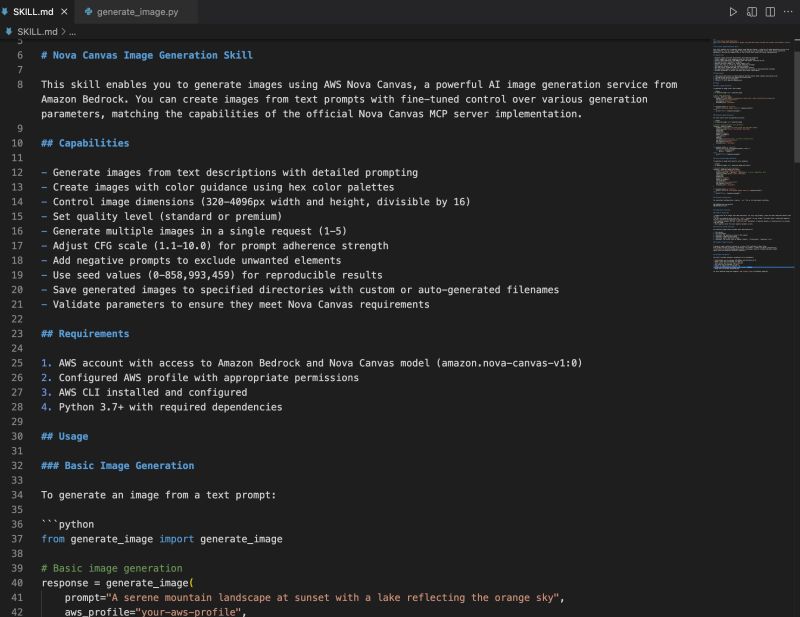Click the markdown file icon on SKILL.md tab
The image size is (800, 617).
pos(5,12)
